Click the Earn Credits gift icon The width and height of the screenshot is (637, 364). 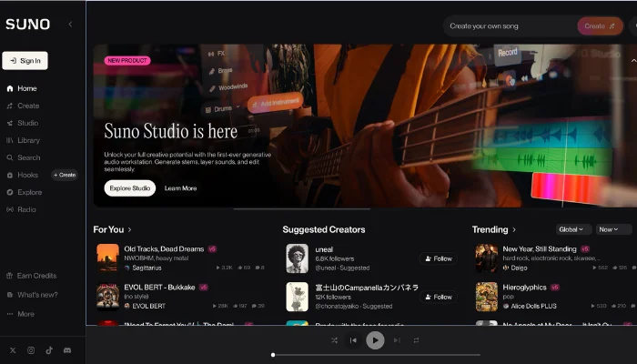(x=10, y=276)
